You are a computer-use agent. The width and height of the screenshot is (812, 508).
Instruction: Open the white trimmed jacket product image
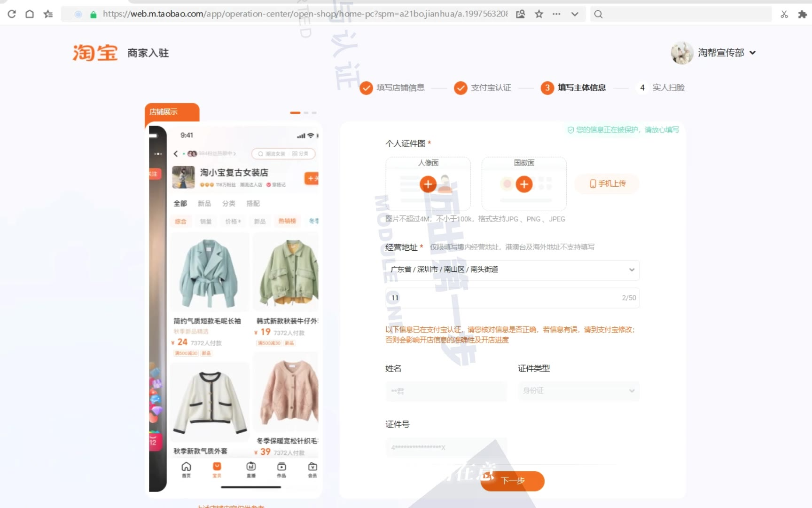(210, 402)
